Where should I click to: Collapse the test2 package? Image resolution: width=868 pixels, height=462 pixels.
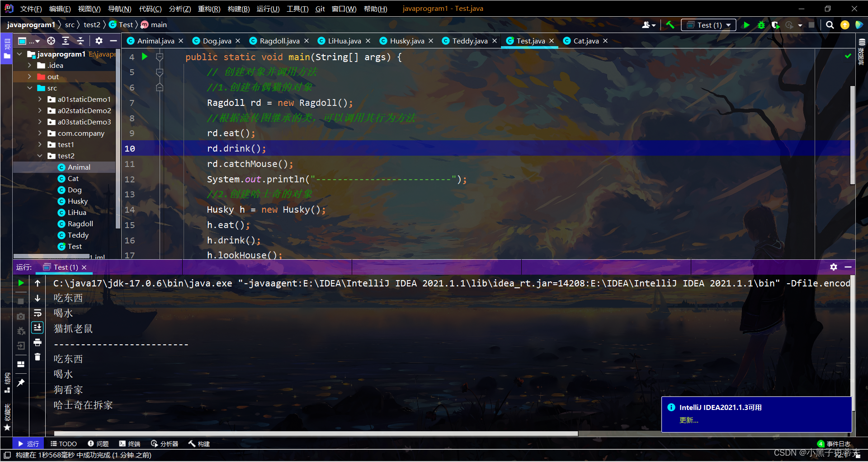click(x=40, y=156)
